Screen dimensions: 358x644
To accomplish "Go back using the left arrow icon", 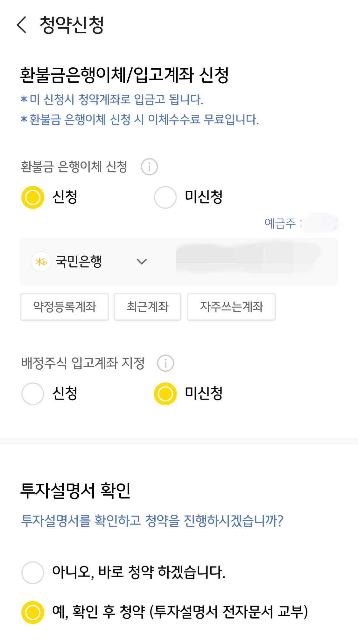I will (21, 25).
